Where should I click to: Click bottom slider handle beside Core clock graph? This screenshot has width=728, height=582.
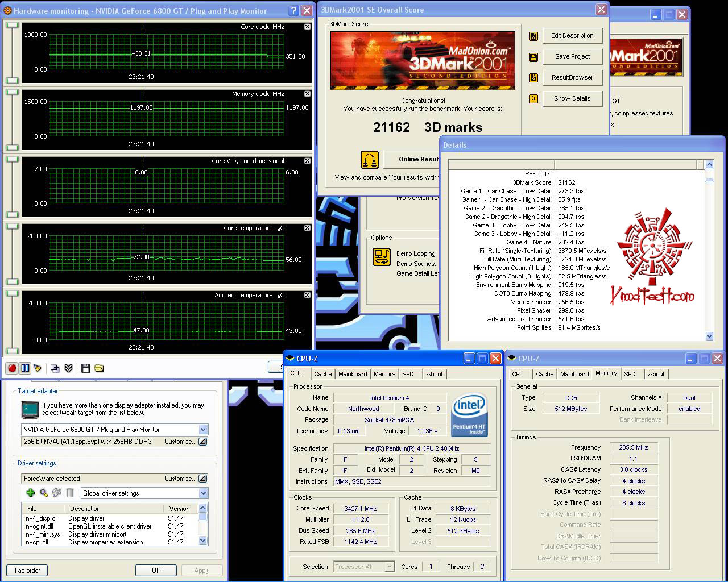12,80
